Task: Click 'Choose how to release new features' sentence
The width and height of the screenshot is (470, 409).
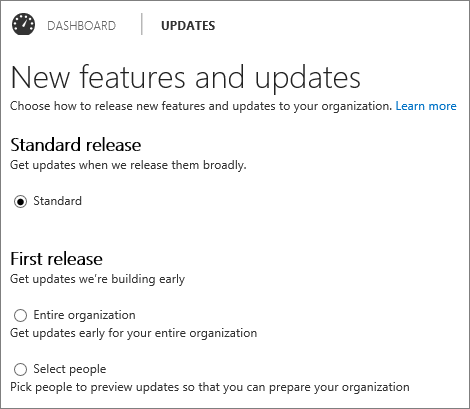Action: (201, 106)
